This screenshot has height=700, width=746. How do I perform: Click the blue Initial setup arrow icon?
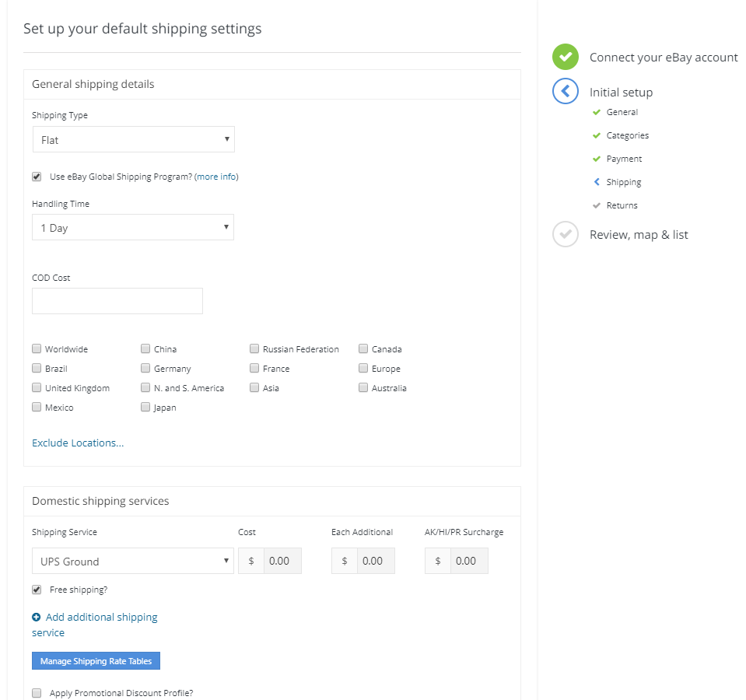566,92
